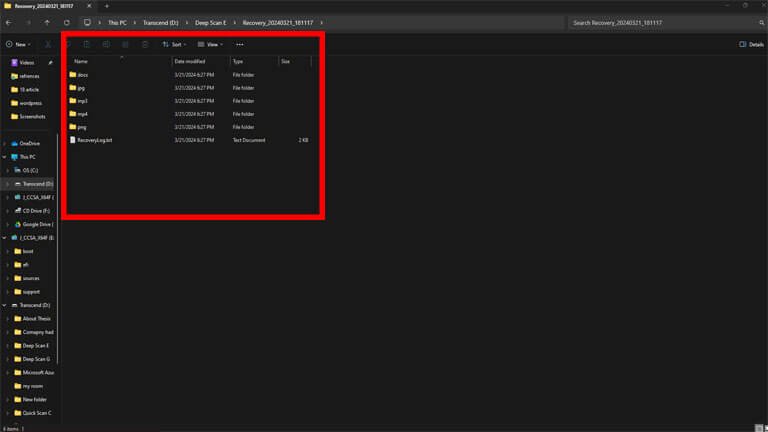Refresh the current folder view

pyautogui.click(x=67, y=23)
